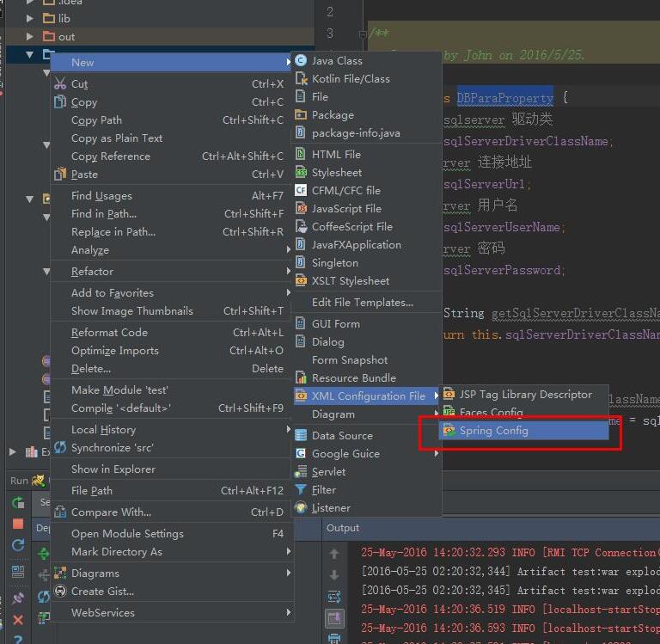Click the Synchronize refresh icon
This screenshot has height=644, width=660.
pyautogui.click(x=60, y=447)
